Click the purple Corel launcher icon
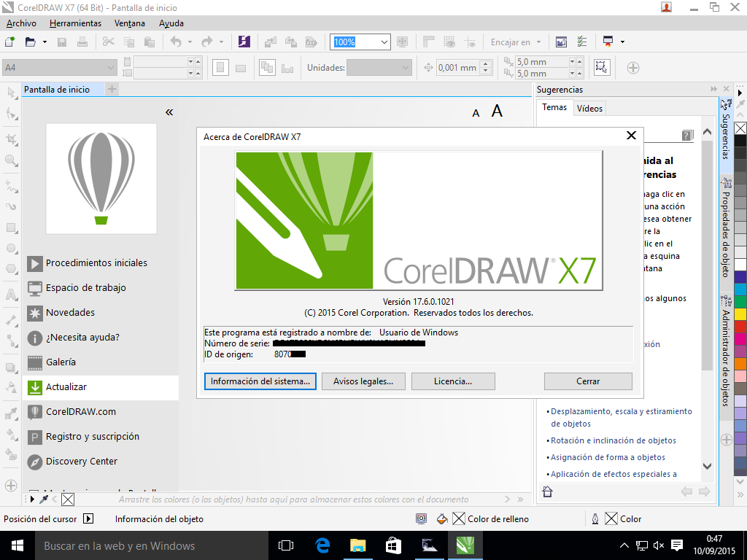747x560 pixels. tap(244, 42)
